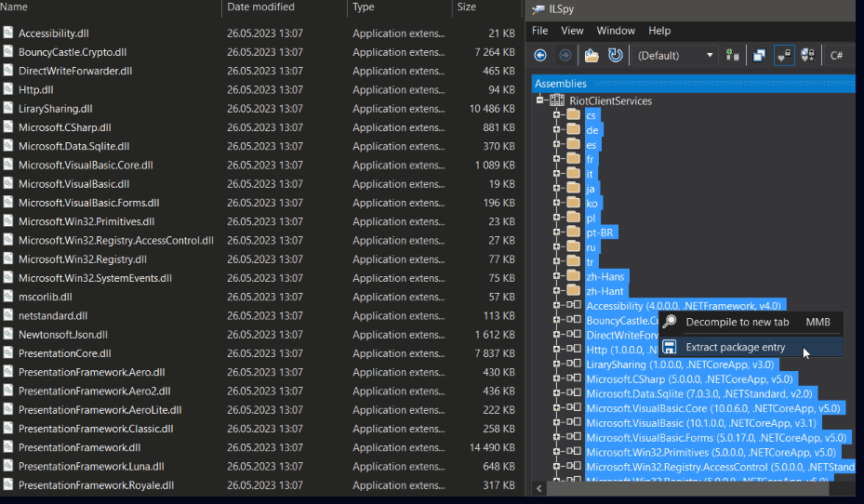Click the file icon of PresentationCore.dll
The height and width of the screenshot is (504, 864).
pos(7,352)
